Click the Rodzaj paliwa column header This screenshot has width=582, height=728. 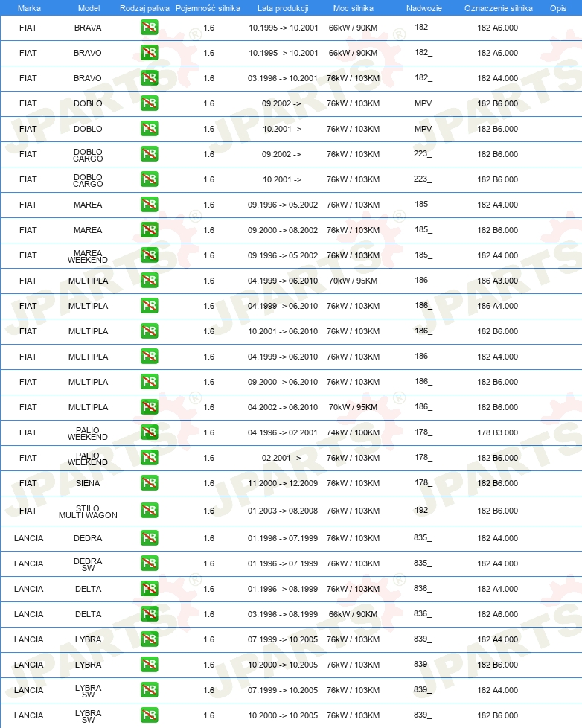[x=144, y=8]
